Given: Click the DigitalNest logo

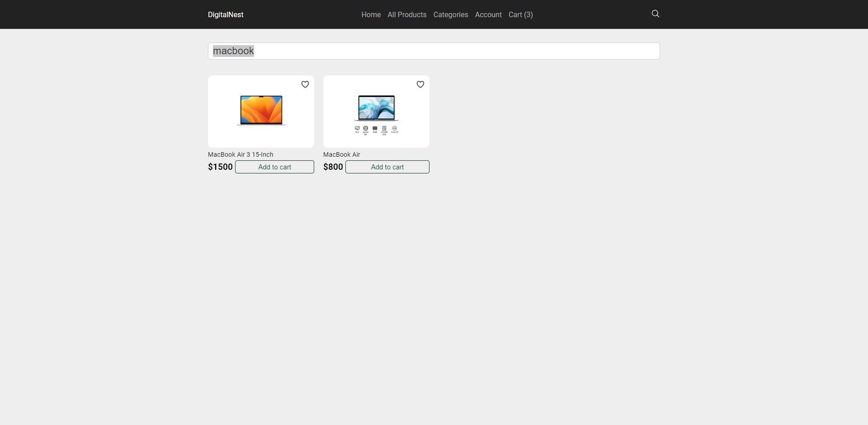Looking at the screenshot, I should [x=226, y=14].
